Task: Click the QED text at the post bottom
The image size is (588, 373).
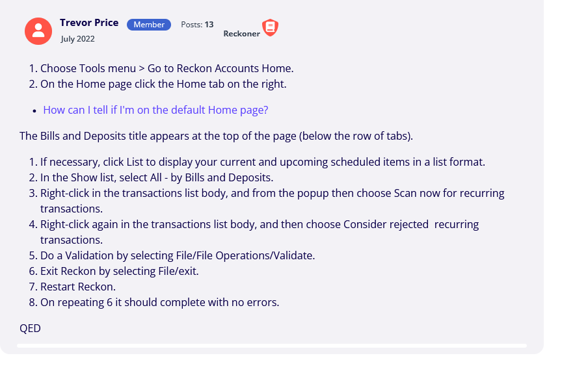Action: tap(30, 328)
